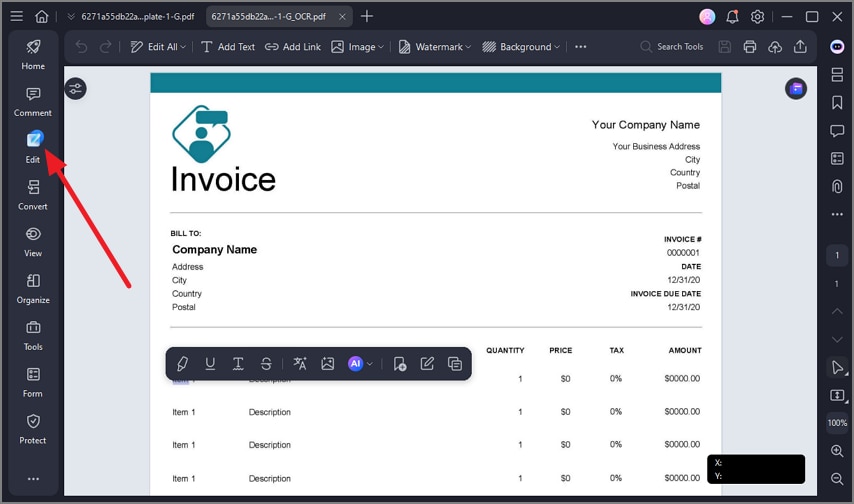The height and width of the screenshot is (504, 854).
Task: Open the bookmarks panel
Action: 837,102
